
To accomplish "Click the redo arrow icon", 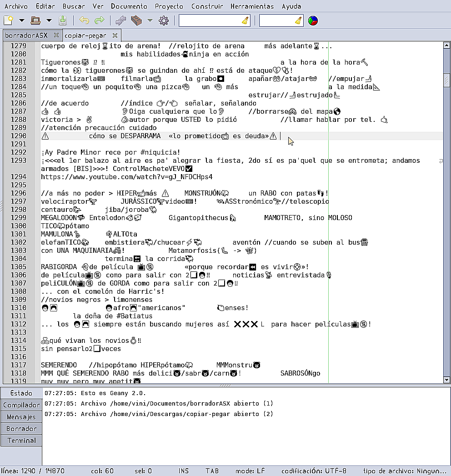I will coord(99,20).
